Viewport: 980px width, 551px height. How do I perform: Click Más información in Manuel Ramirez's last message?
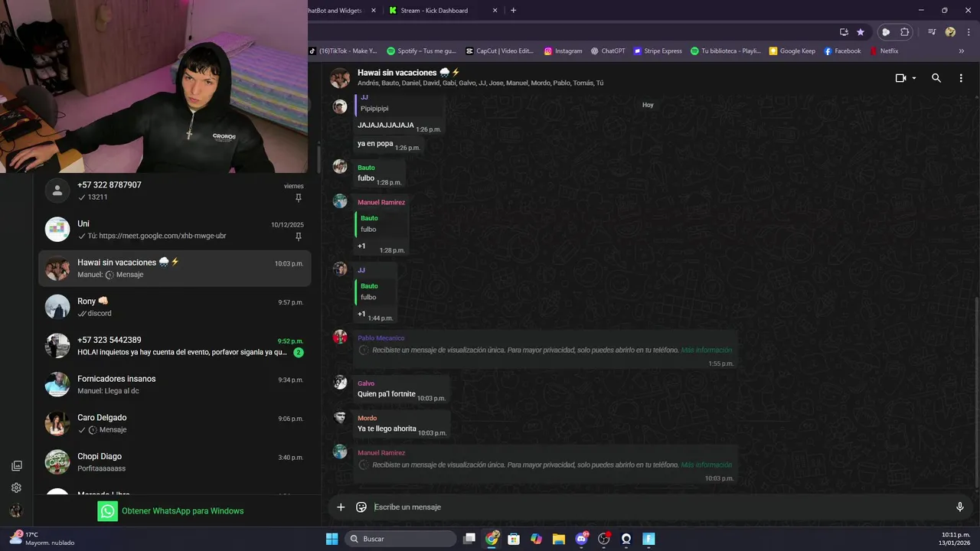[706, 465]
